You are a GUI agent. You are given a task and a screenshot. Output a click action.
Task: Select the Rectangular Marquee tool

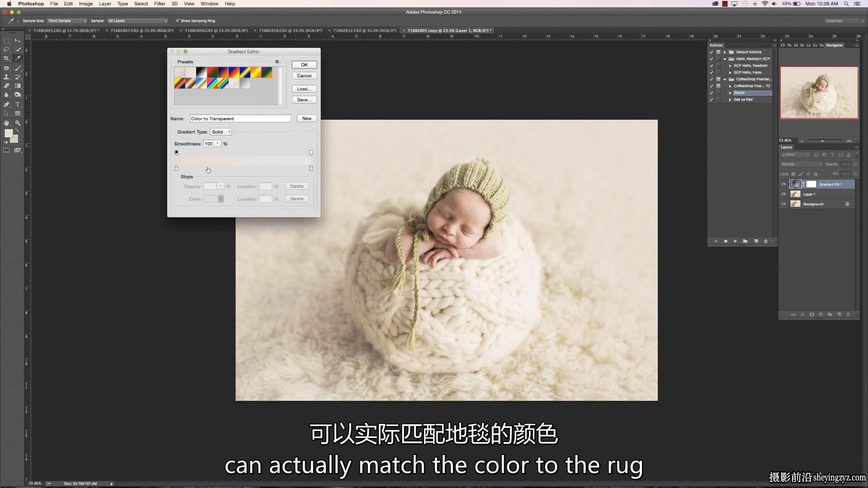(x=7, y=40)
